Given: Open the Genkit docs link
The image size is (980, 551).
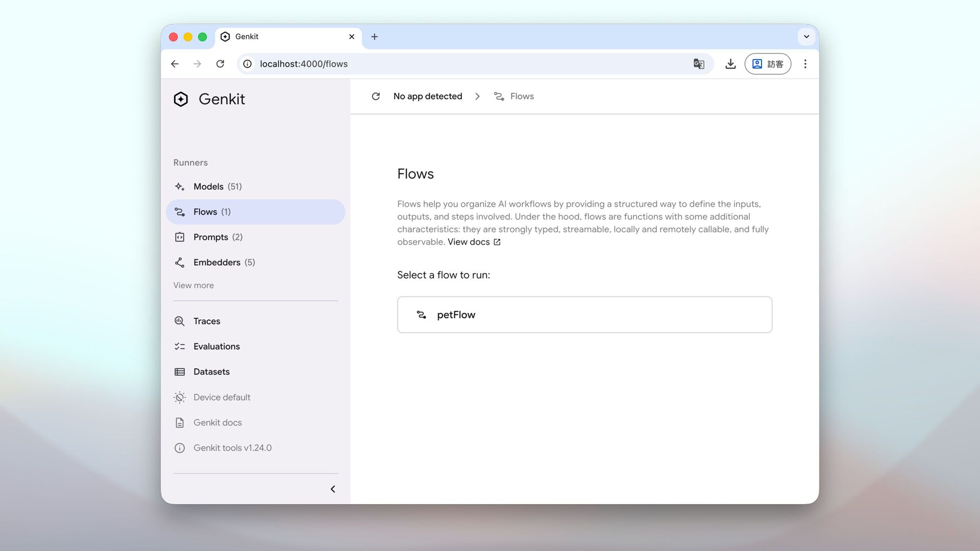Looking at the screenshot, I should (217, 423).
